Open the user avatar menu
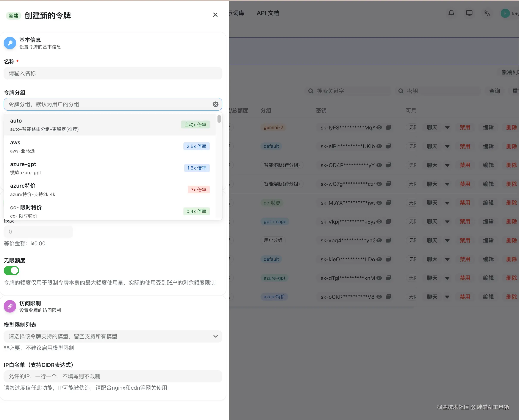Viewport: 519px width, 420px height. [505, 13]
